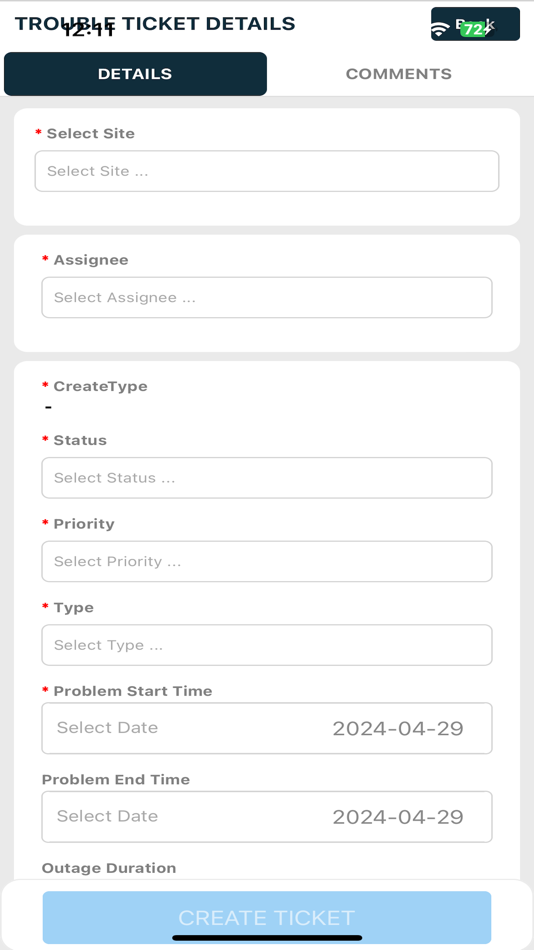Tap the status bar clock
The height and width of the screenshot is (950, 534).
[88, 30]
